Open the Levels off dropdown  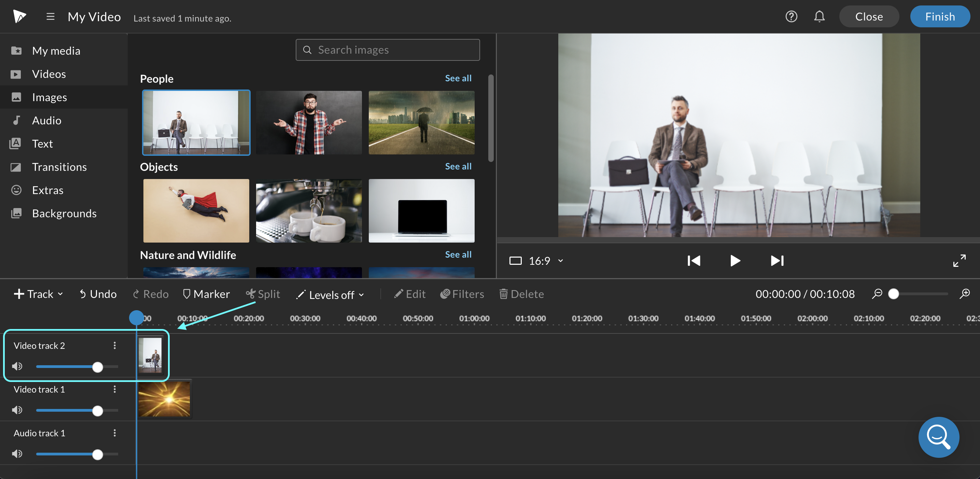click(330, 295)
